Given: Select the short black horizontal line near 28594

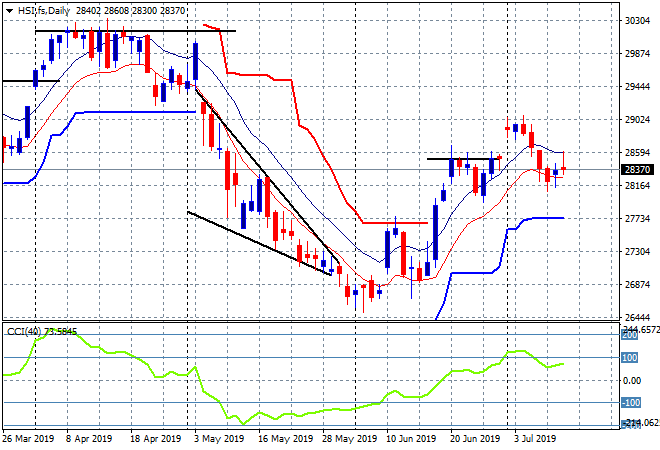Looking at the screenshot, I should [x=463, y=159].
